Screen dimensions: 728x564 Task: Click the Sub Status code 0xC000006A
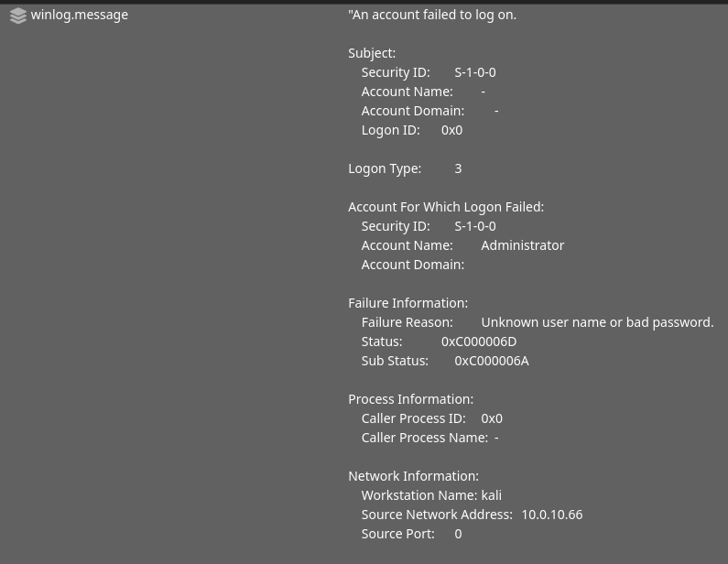pyautogui.click(x=492, y=361)
